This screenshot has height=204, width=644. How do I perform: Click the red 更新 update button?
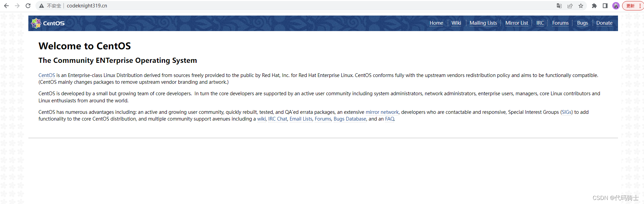click(x=632, y=6)
